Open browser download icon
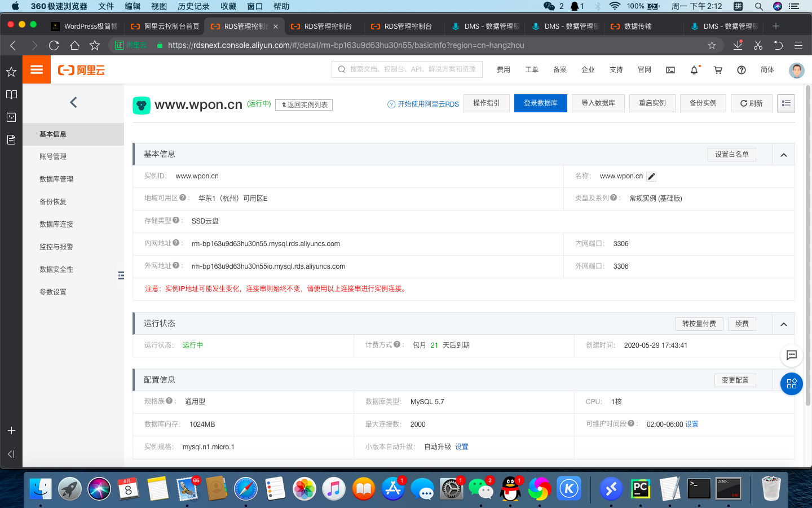Image resolution: width=812 pixels, height=508 pixels. pos(738,45)
